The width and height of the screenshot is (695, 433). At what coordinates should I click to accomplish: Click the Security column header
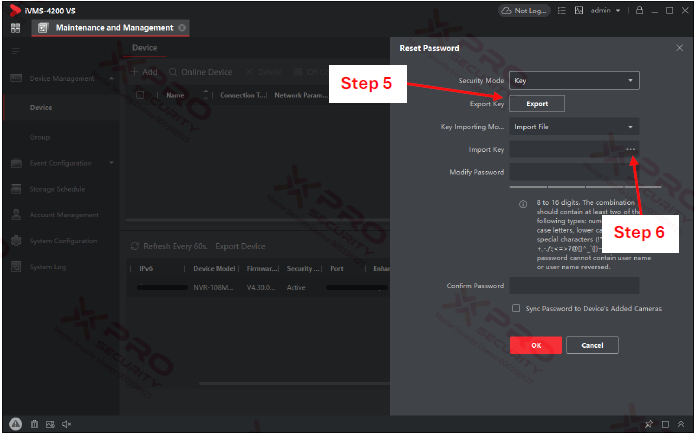click(x=303, y=269)
